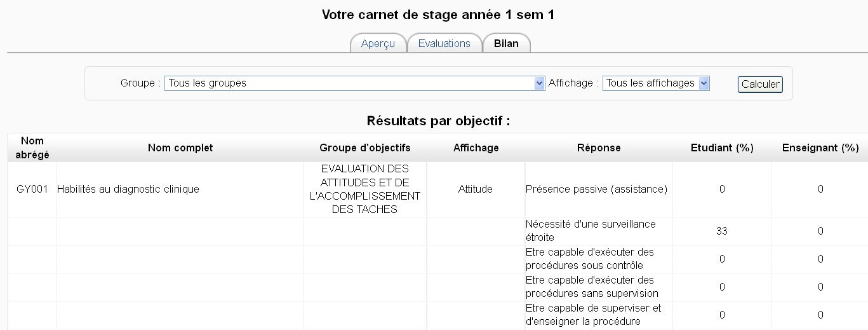Click the Réponse column header
The height and width of the screenshot is (330, 868).
(599, 148)
